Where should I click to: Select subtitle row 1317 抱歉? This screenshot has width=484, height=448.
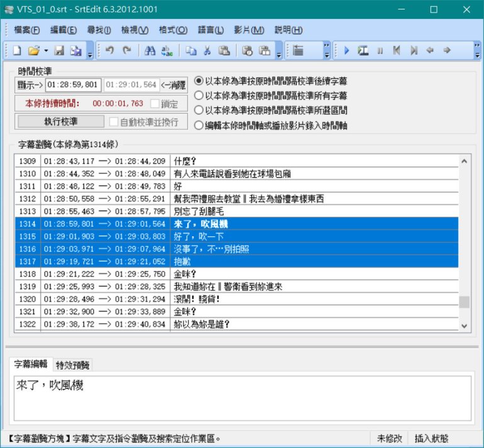(236, 261)
